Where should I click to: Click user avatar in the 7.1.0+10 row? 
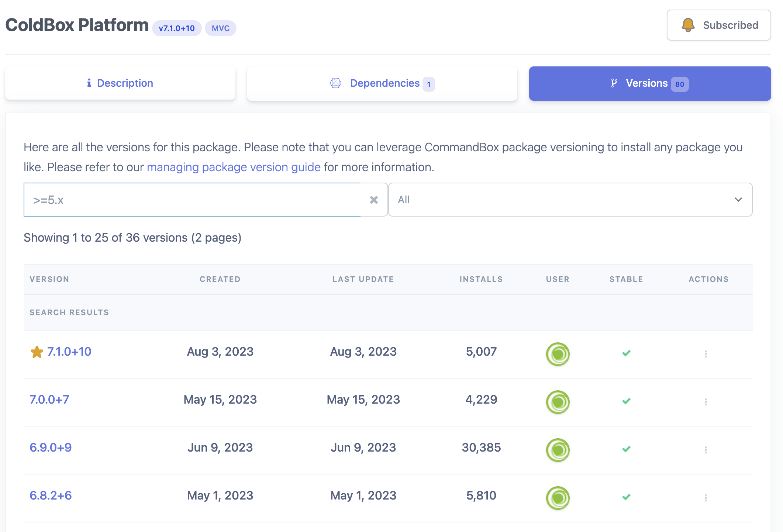pyautogui.click(x=558, y=354)
